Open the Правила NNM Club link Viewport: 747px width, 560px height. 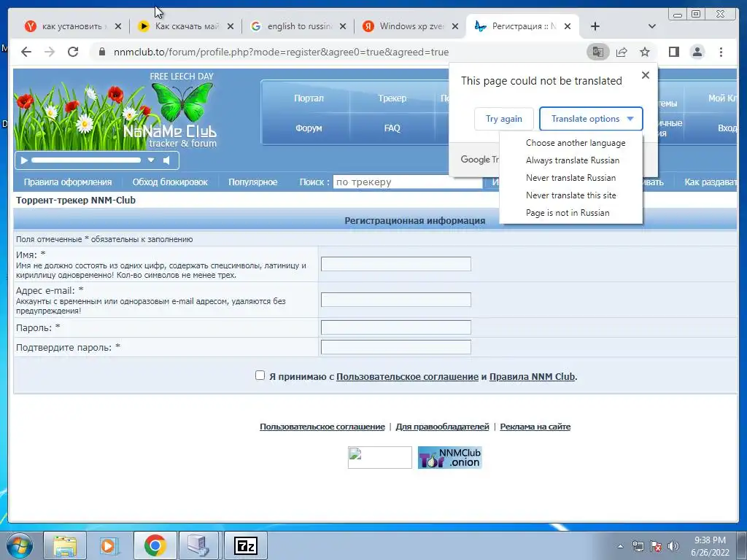532,377
